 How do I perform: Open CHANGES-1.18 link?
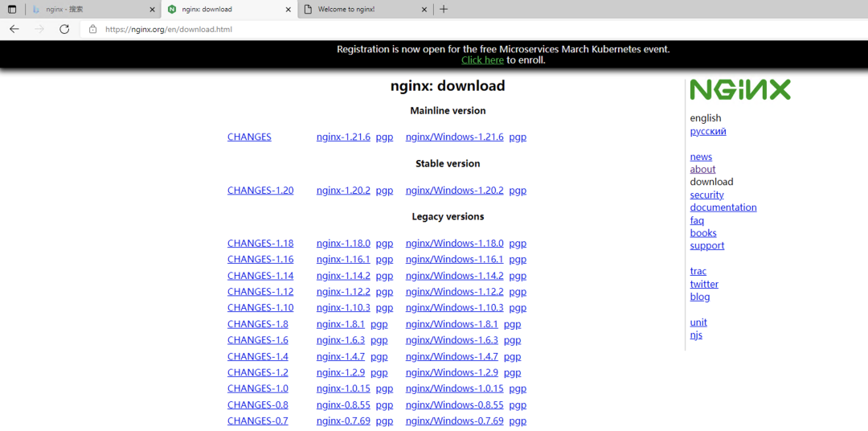tap(260, 243)
